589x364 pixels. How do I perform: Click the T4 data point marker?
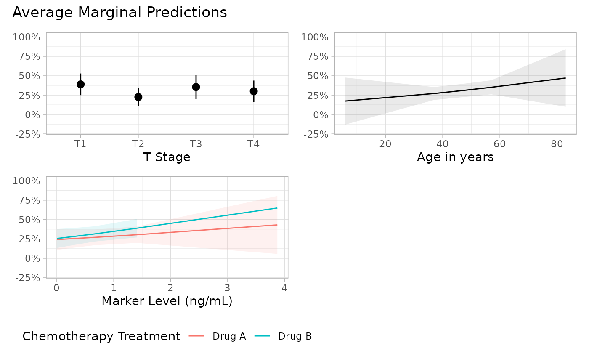(253, 91)
